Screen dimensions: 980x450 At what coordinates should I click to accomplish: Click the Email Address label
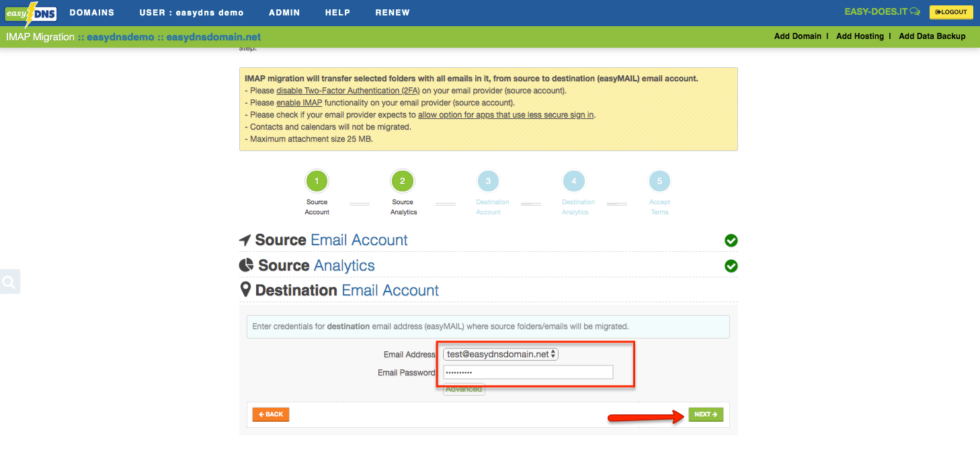[x=410, y=355]
